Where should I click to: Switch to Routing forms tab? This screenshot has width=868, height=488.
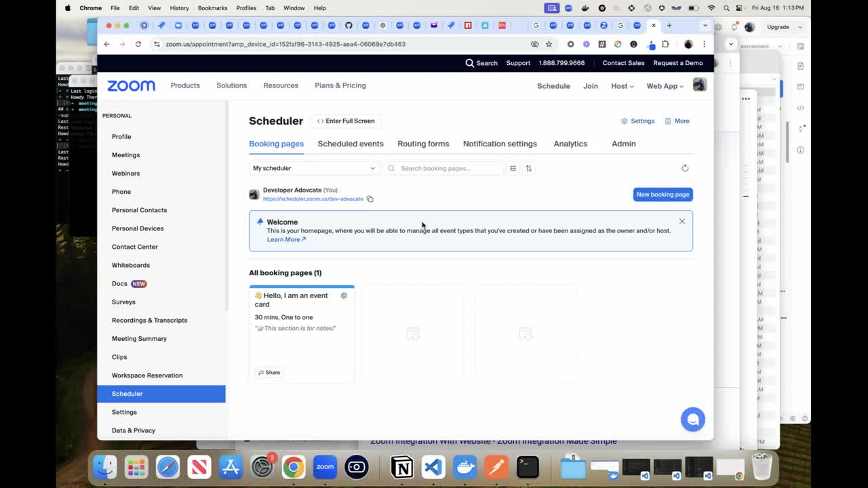[423, 144]
